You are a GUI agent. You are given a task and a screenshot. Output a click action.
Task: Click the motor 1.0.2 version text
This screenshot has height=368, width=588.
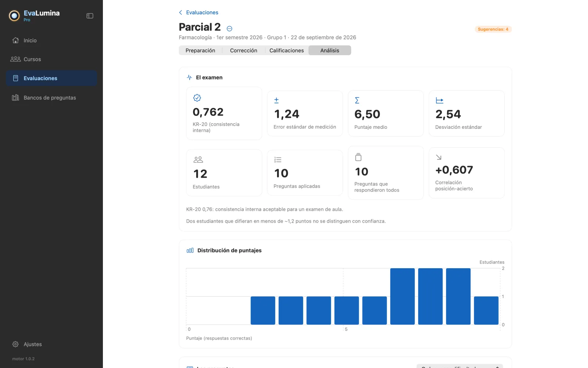point(23,359)
